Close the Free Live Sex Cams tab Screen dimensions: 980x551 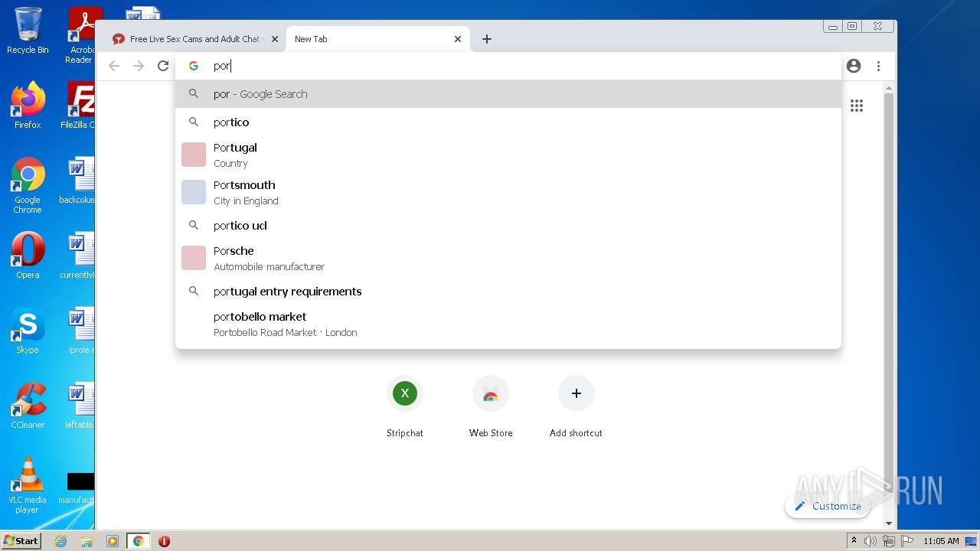click(275, 39)
